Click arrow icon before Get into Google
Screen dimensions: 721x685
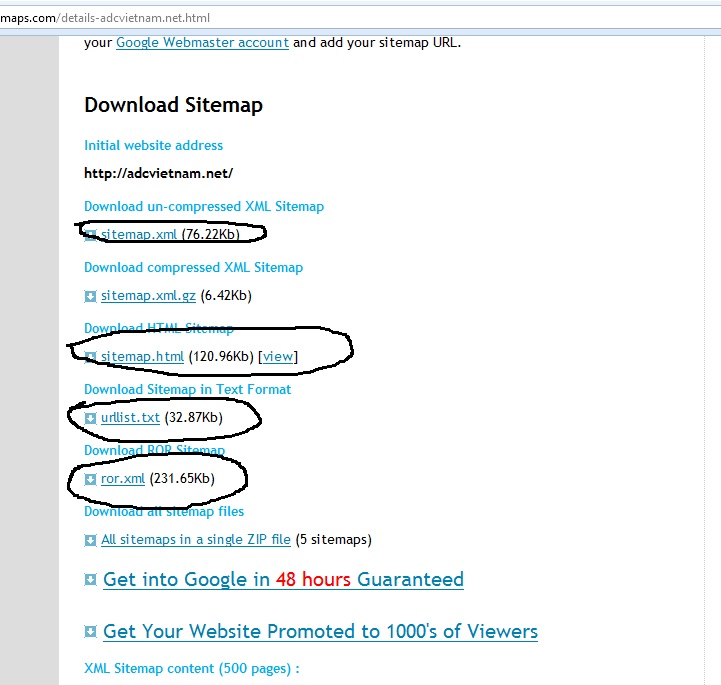pos(91,580)
